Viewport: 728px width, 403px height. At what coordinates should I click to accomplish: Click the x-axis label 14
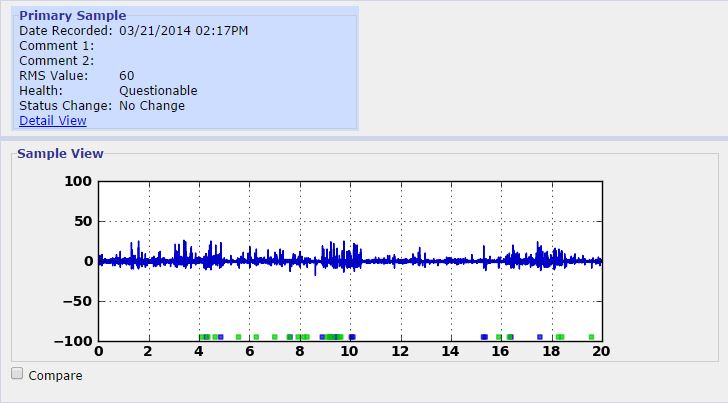(450, 351)
